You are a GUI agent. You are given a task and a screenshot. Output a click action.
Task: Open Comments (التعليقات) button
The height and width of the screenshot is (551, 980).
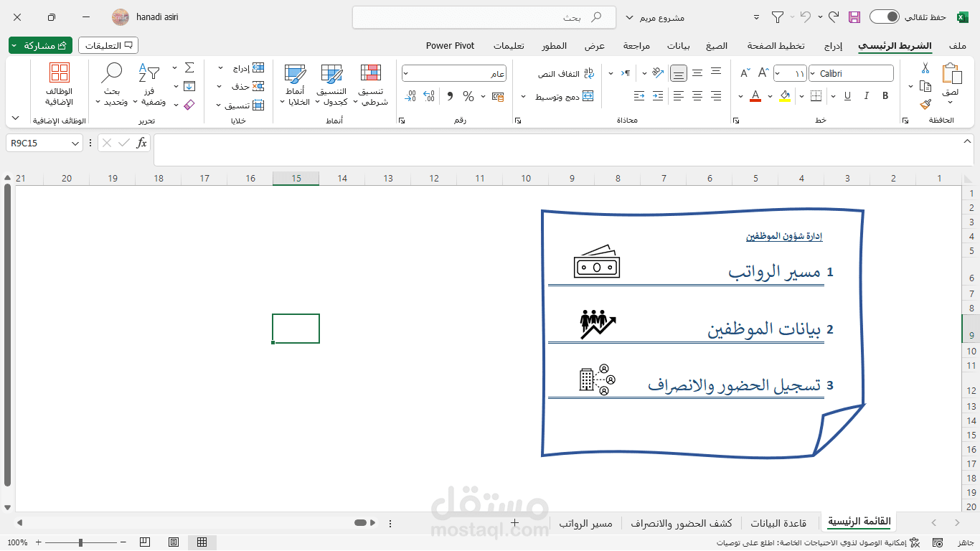pos(108,45)
